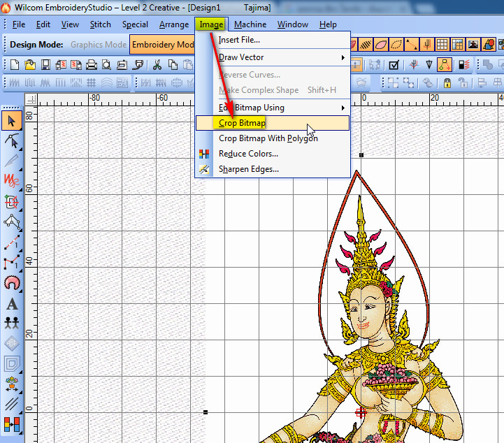Screen dimensions: 504x443
Task: Switch to Embroidery Mode
Action: pos(163,45)
